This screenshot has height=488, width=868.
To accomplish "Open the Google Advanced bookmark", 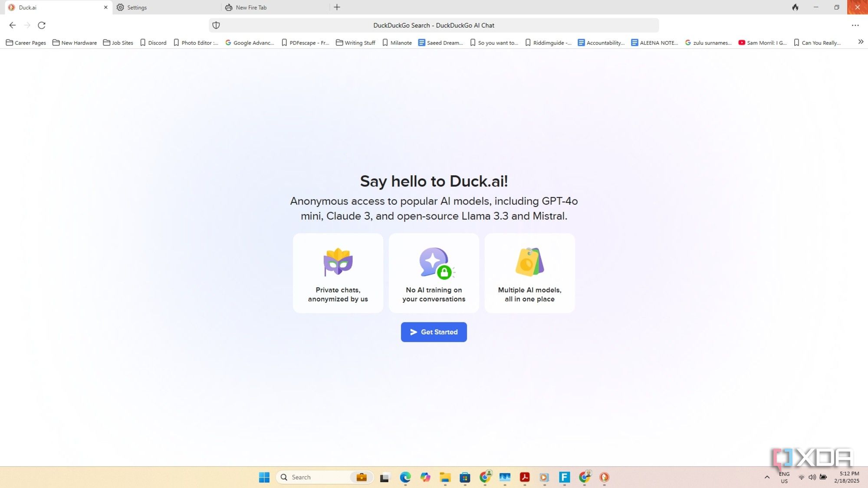I will coord(250,43).
